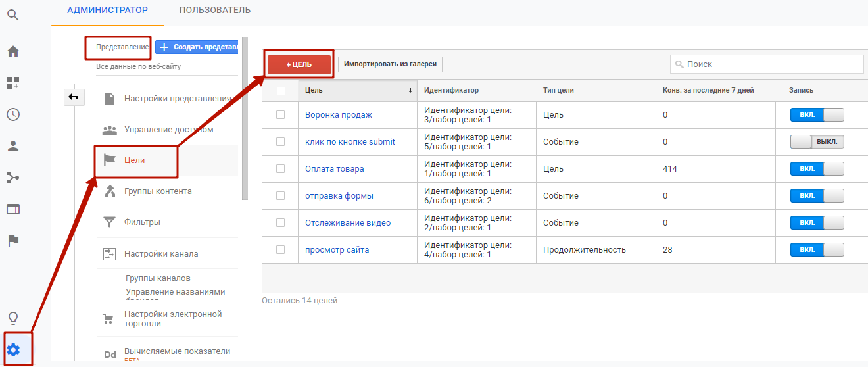Screen dimensions: 868x367
Task: Click the funnel icon beside Фильтры
Action: 110,222
